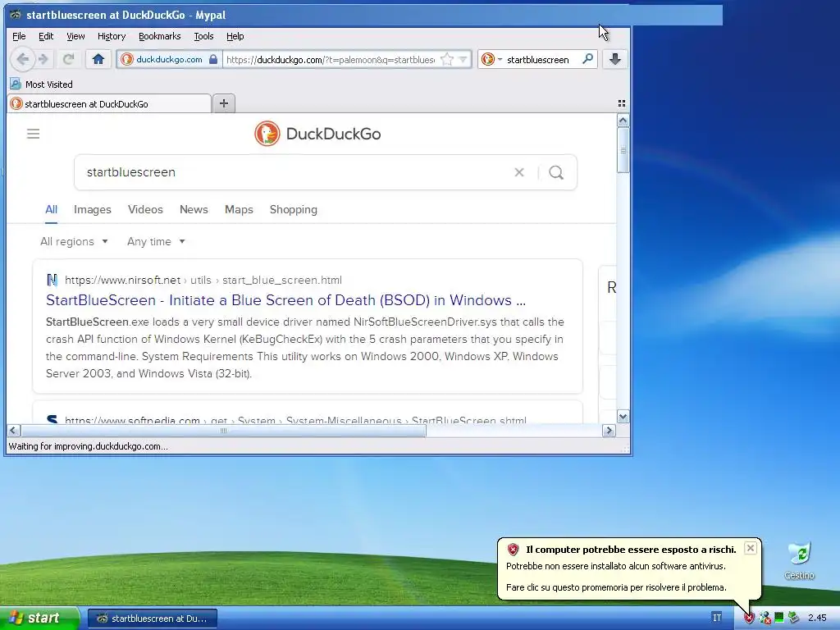Click the Most Visited bookmarks label
The image size is (840, 630).
(x=48, y=84)
